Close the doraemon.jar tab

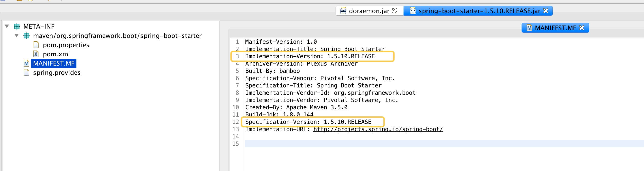[x=395, y=11]
